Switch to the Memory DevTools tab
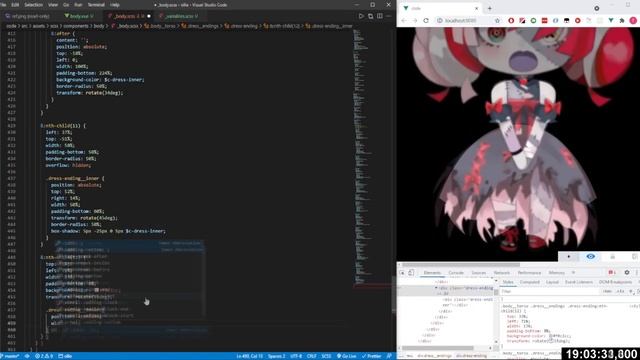 pos(556,273)
